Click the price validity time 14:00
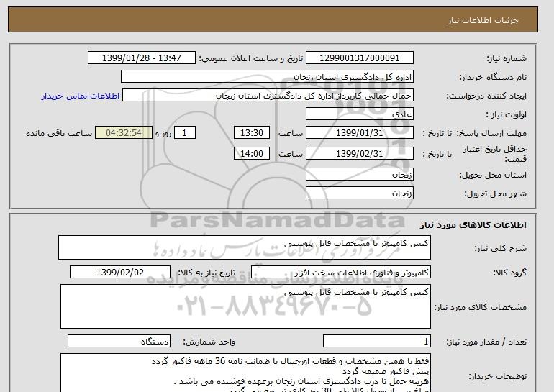The width and height of the screenshot is (554, 392). [x=252, y=154]
